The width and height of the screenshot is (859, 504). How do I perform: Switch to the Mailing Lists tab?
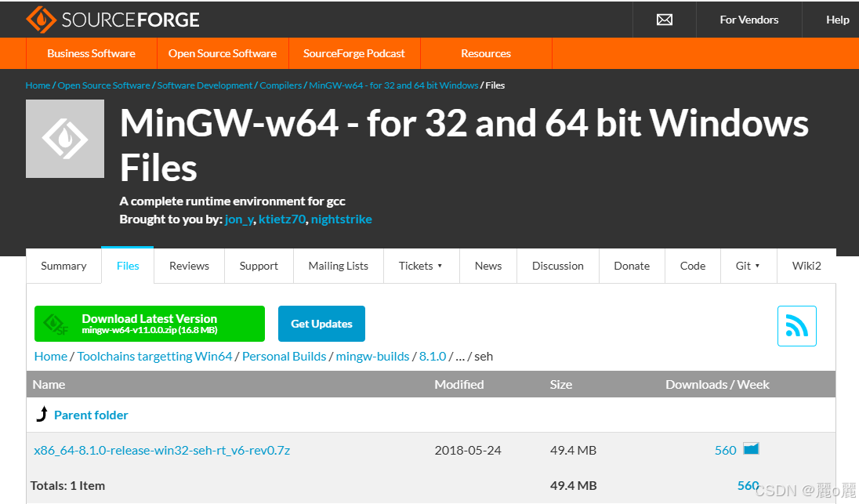(x=338, y=266)
